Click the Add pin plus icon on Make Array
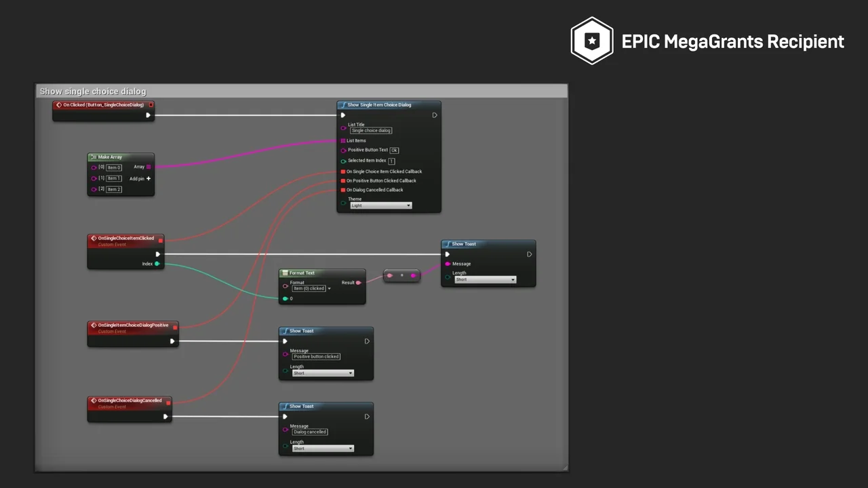 coord(149,179)
